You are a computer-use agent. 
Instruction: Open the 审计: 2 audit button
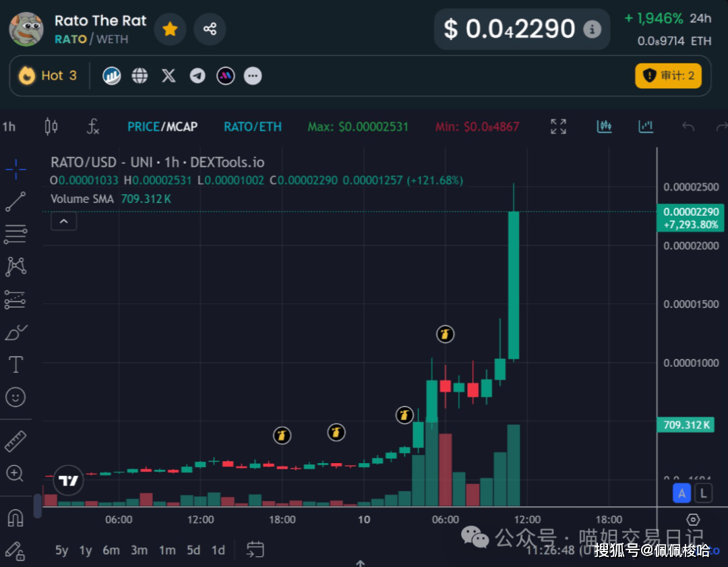668,76
